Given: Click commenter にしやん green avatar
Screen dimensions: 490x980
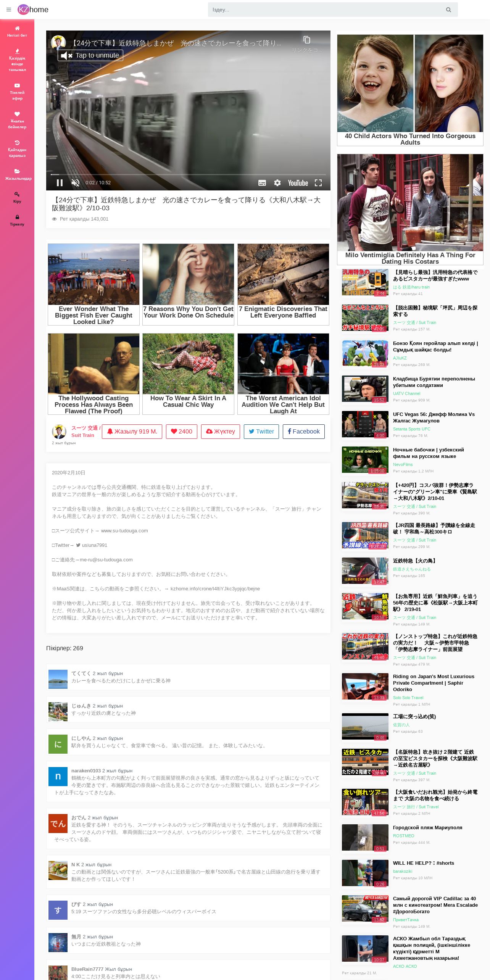Looking at the screenshot, I should 58,744.
